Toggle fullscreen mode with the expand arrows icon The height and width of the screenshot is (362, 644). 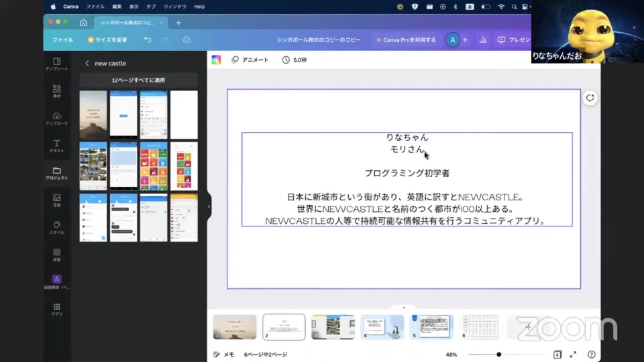point(573,354)
